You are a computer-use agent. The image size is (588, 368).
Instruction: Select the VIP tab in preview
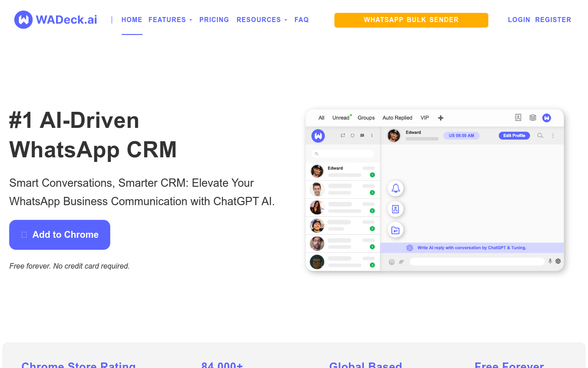tap(425, 118)
